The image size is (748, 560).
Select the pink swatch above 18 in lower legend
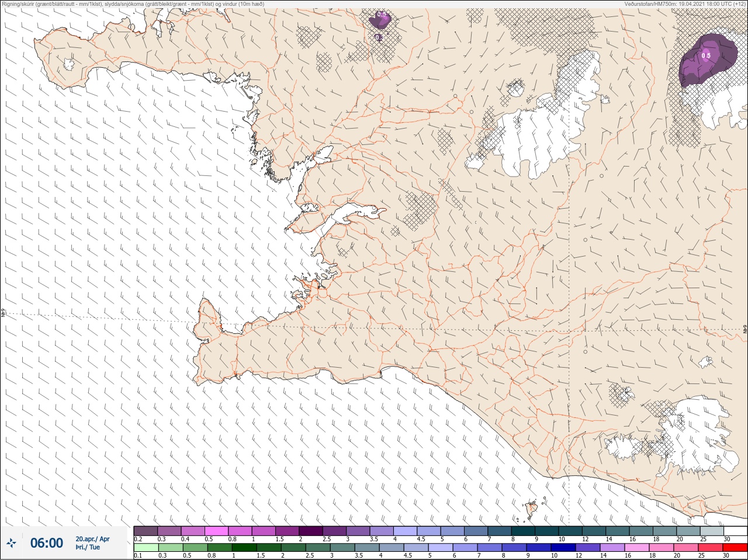point(662,548)
